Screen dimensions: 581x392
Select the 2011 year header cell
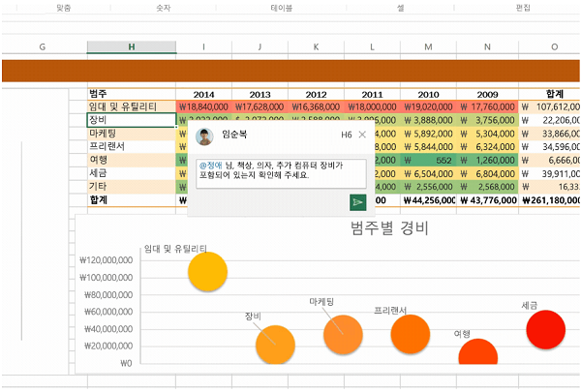pos(372,95)
